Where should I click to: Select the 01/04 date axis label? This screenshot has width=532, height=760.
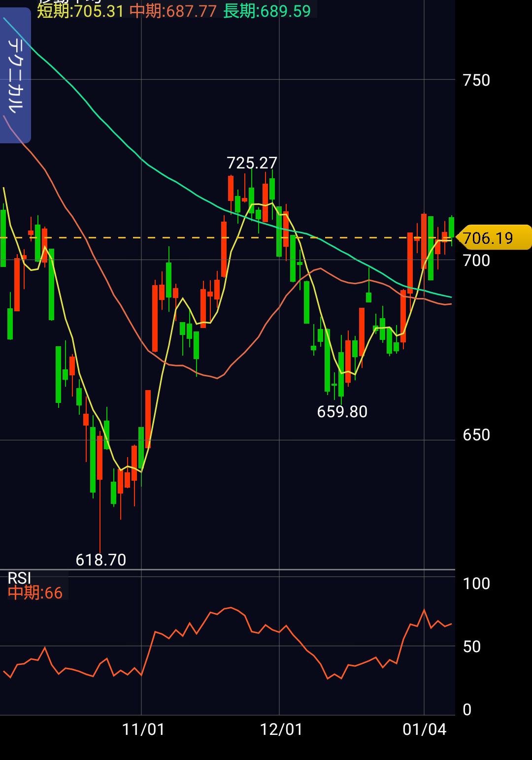pyautogui.click(x=425, y=729)
